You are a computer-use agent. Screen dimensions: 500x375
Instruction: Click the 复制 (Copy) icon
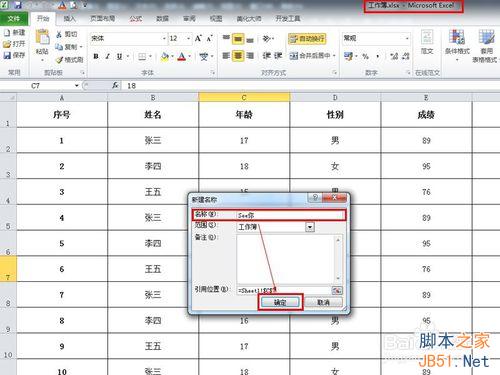(59, 47)
